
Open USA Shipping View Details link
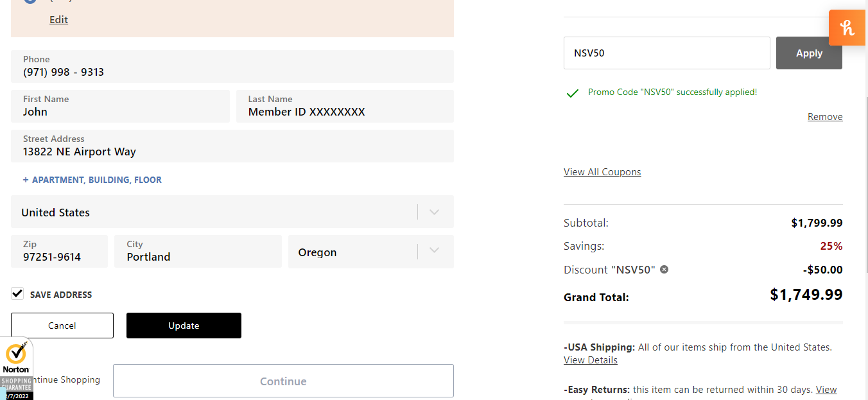click(x=591, y=360)
